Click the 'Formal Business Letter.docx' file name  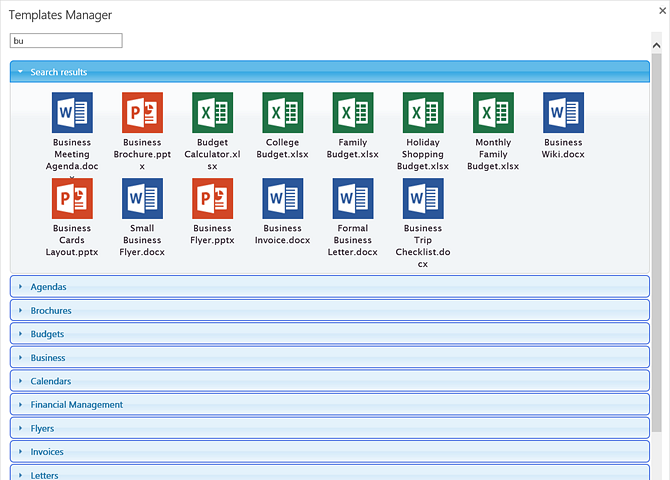coord(353,240)
